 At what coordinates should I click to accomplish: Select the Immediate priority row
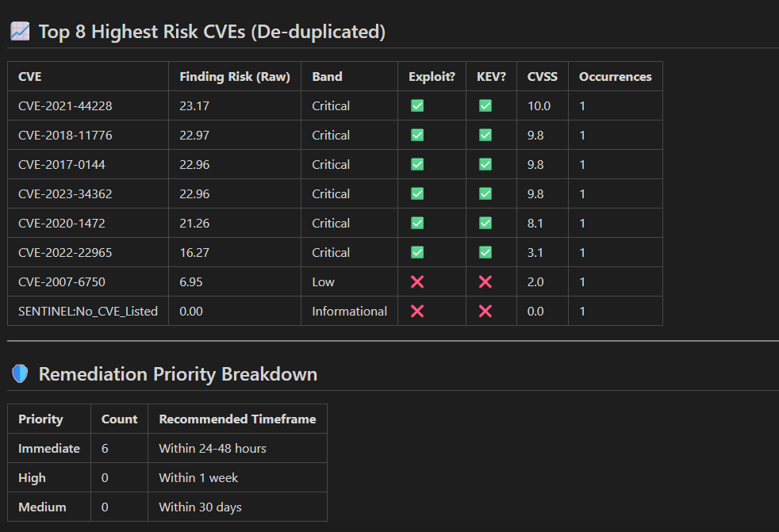pyautogui.click(x=48, y=448)
